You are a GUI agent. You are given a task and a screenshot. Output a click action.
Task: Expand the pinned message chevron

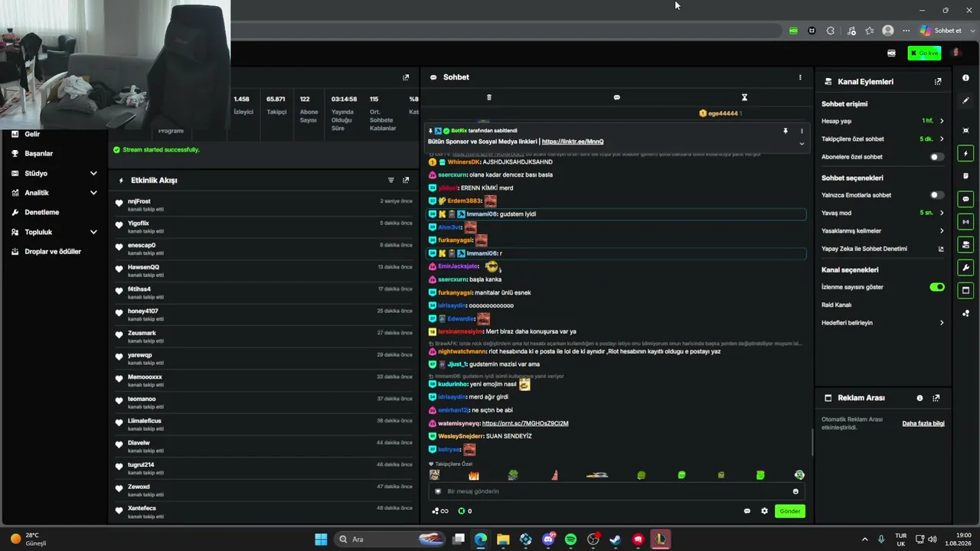[x=802, y=143]
